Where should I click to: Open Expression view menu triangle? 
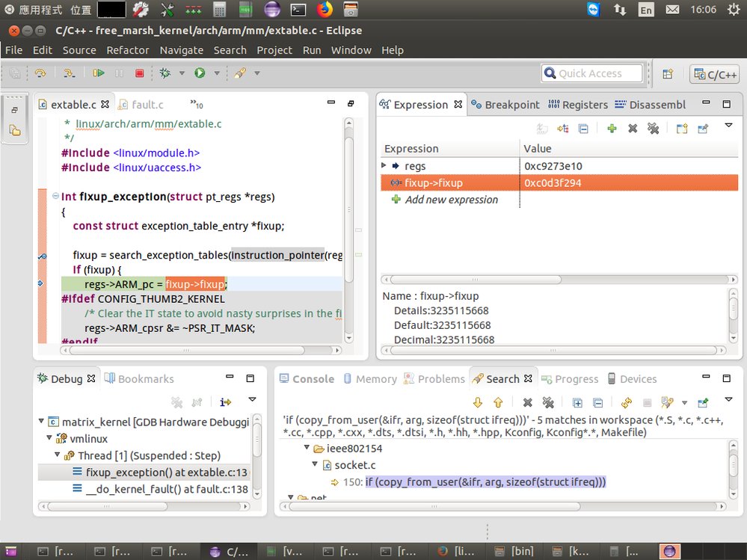pos(728,126)
